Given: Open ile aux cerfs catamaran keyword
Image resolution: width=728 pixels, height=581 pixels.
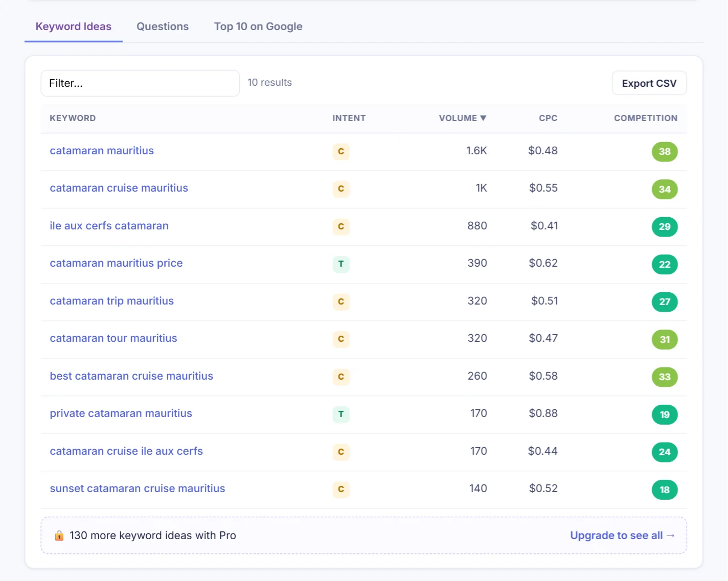Looking at the screenshot, I should tap(109, 226).
